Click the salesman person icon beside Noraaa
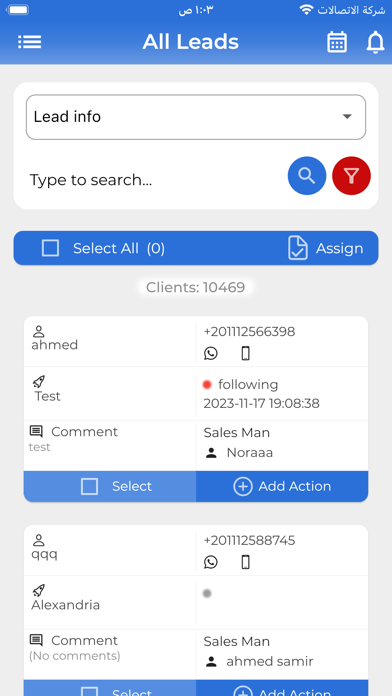The image size is (392, 696). click(211, 453)
